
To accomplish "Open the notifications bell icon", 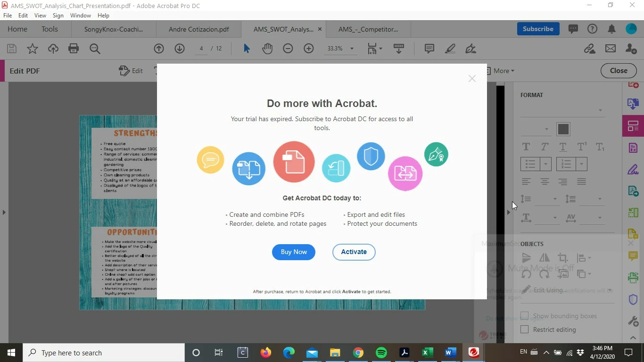I will [x=611, y=29].
